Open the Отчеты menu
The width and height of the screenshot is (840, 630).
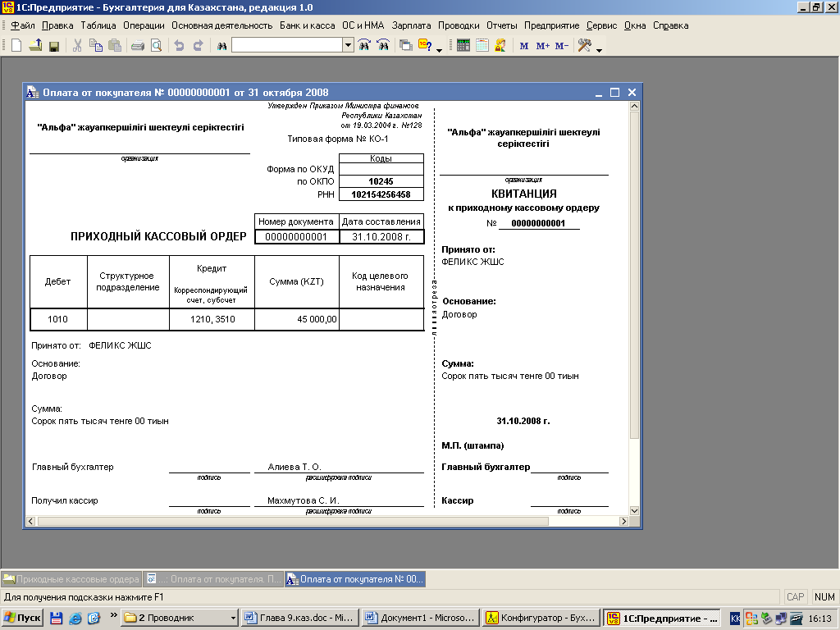pos(501,25)
